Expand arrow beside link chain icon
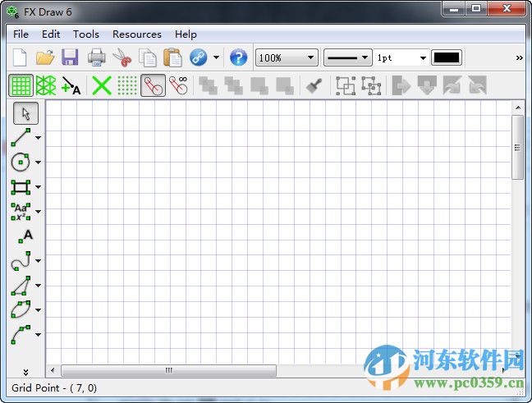532x403 pixels. click(x=216, y=57)
